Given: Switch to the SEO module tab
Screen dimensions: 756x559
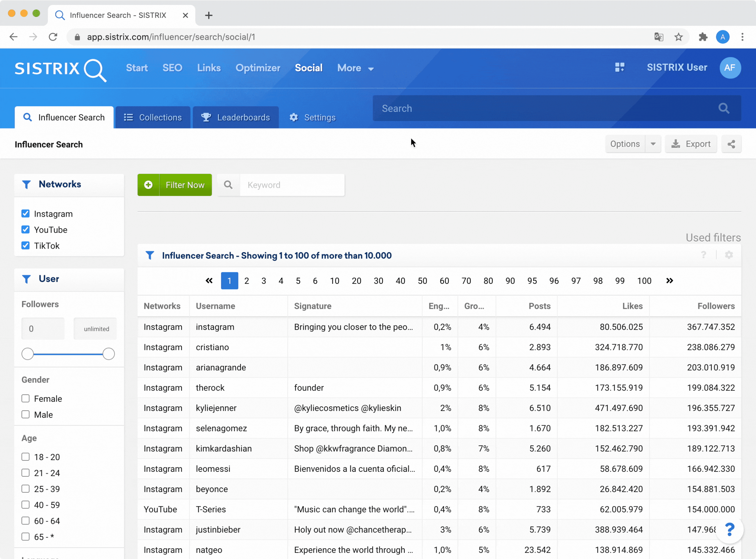Looking at the screenshot, I should tap(172, 67).
